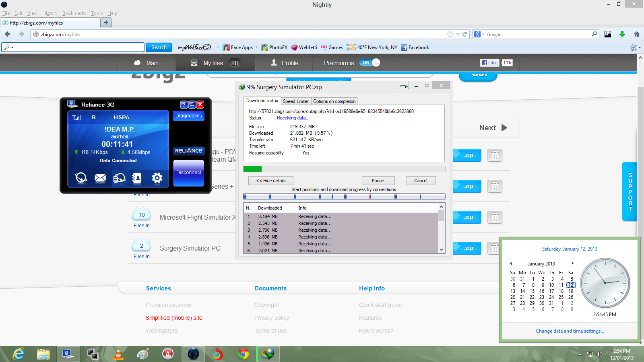Open Reliance 3G Diagnostics

189,116
